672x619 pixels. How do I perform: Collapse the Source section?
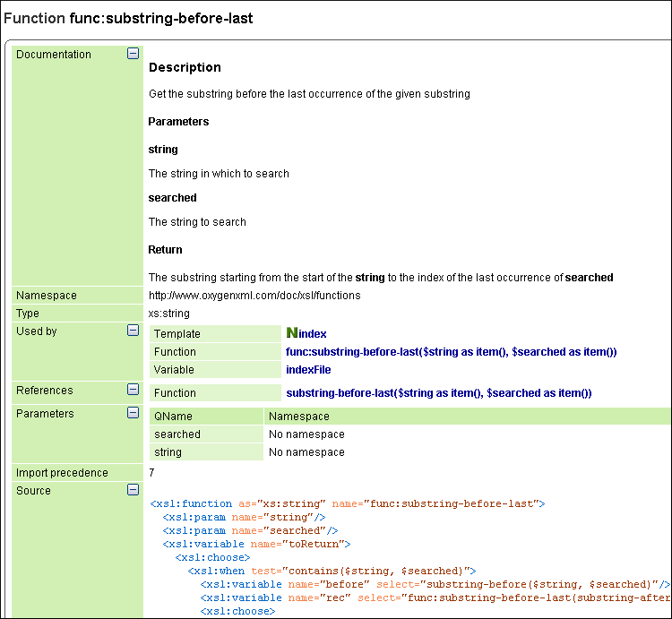point(134,490)
